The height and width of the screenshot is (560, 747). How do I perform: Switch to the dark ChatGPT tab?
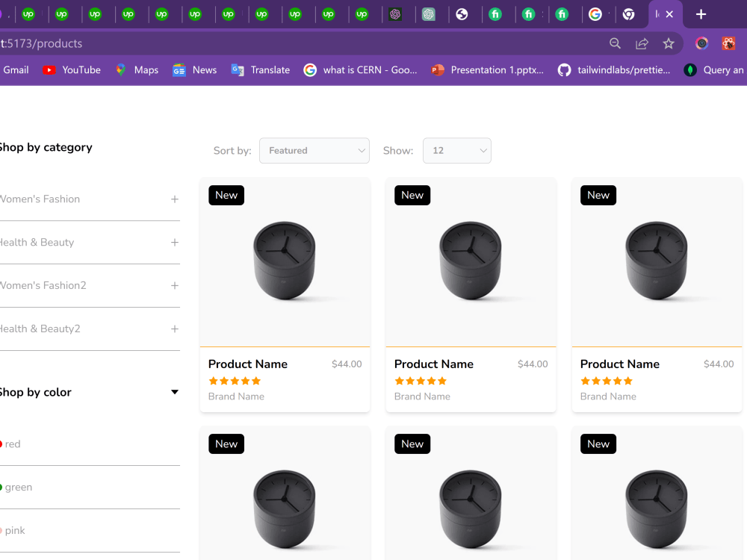point(395,14)
